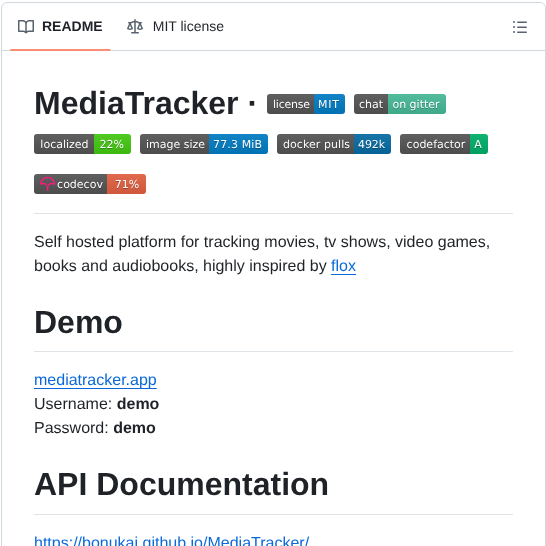Click the API Documentation heading

point(181,484)
